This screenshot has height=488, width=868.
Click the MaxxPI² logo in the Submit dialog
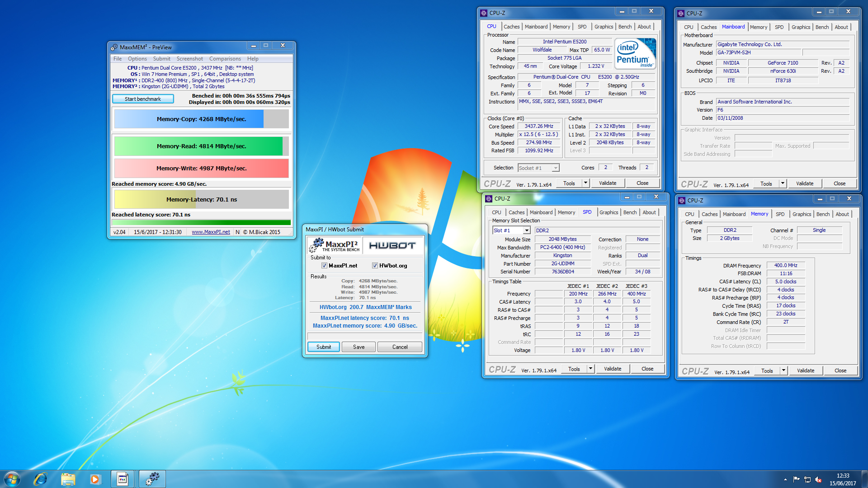[335, 245]
